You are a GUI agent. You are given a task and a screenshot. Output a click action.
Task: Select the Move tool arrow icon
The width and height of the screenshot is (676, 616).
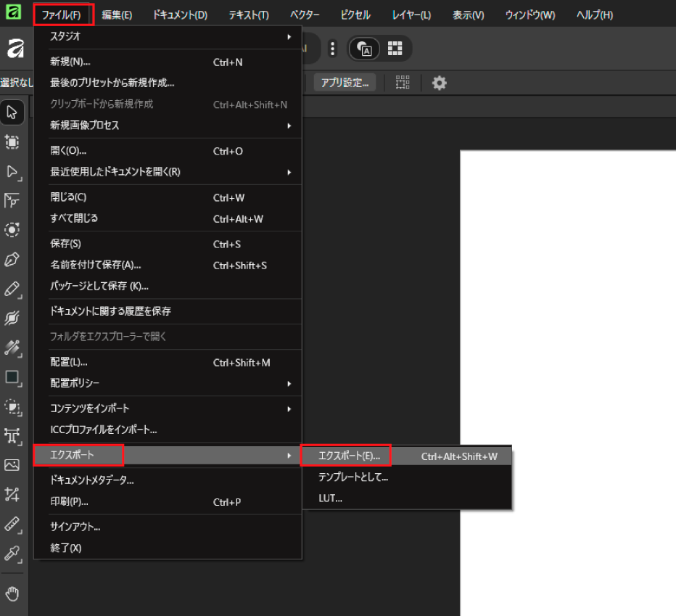(x=12, y=112)
